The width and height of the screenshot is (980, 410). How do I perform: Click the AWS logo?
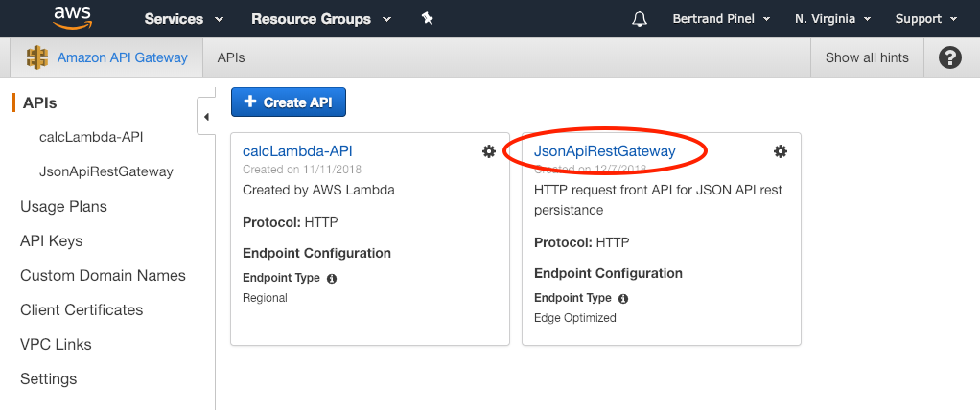coord(73,18)
